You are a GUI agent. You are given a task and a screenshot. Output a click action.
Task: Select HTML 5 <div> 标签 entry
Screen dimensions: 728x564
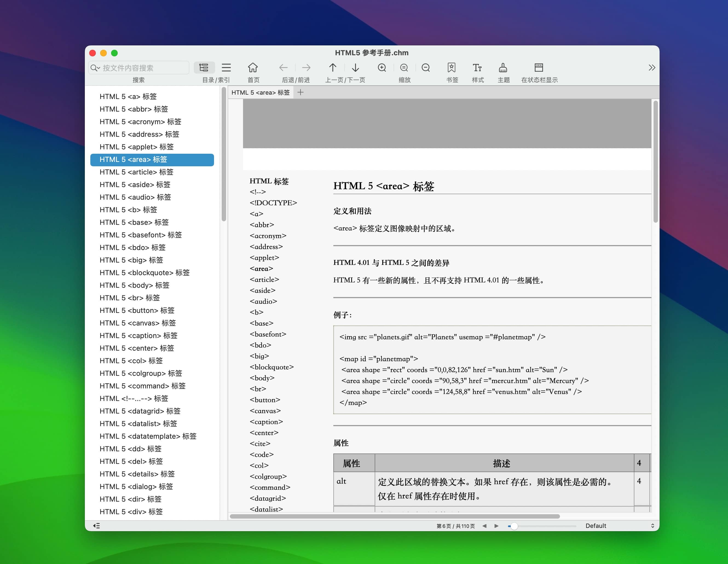point(152,512)
